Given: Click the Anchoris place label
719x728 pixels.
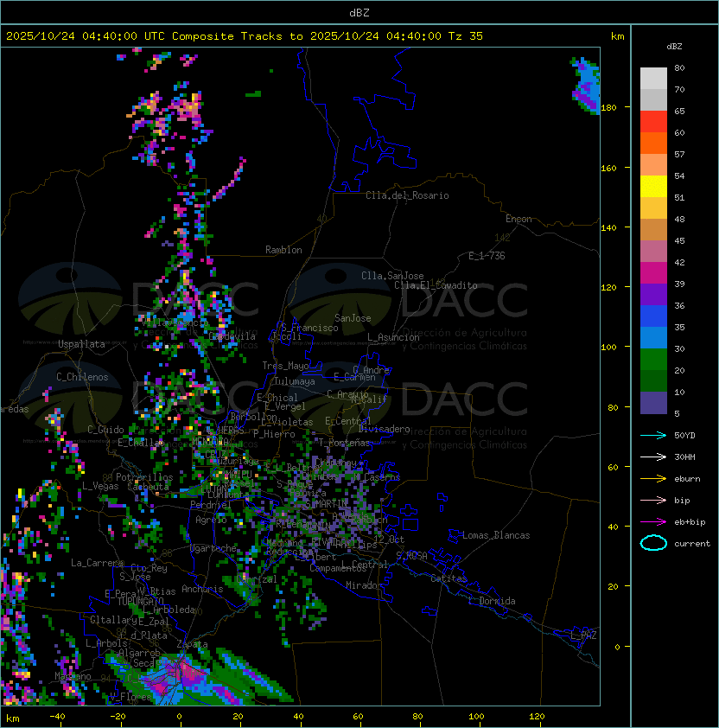Looking at the screenshot, I should (x=202, y=589).
